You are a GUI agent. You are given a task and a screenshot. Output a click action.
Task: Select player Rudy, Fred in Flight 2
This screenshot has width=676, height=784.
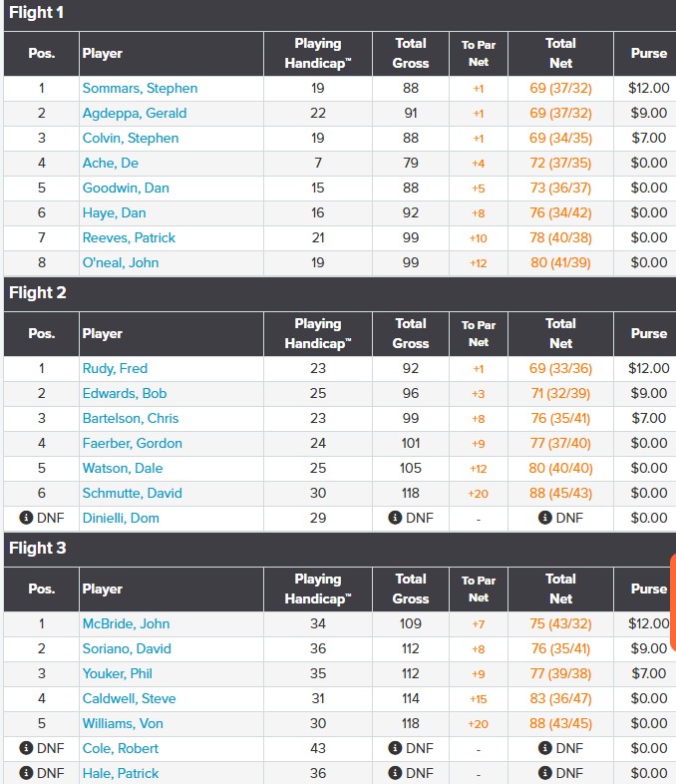pyautogui.click(x=115, y=368)
